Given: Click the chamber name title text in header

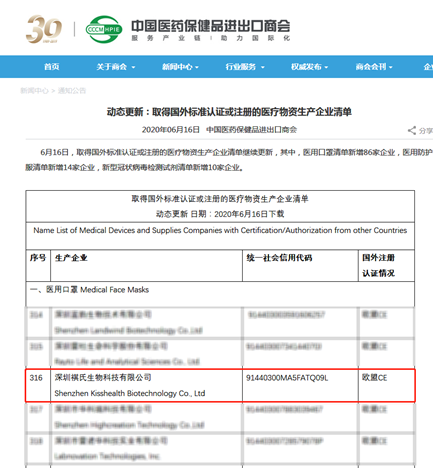Looking at the screenshot, I should pyautogui.click(x=211, y=26).
